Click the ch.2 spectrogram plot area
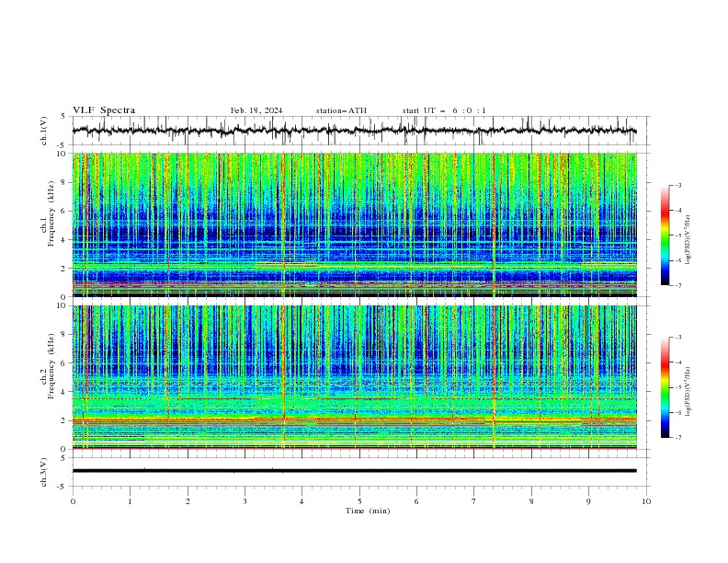Screen dimensions: 728x563 point(354,377)
